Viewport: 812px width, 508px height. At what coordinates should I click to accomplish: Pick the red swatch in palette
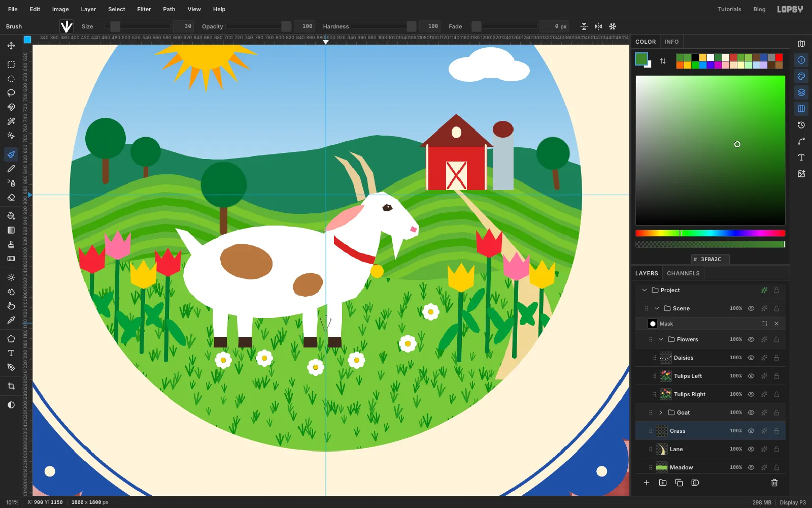[779, 57]
